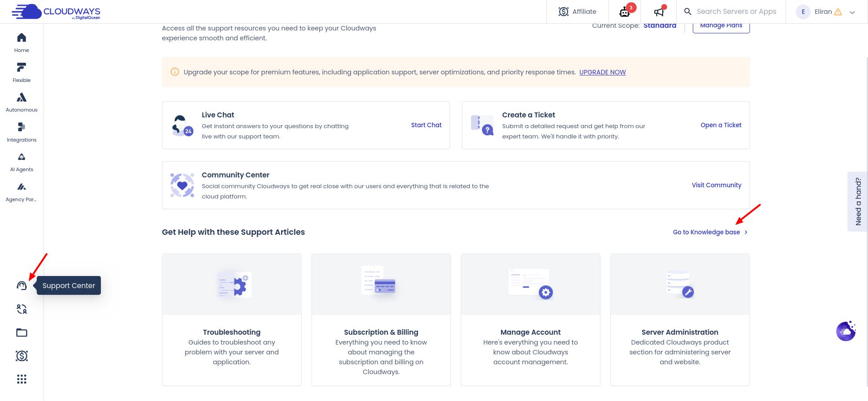Click the Open a Ticket link
Image resolution: width=868 pixels, height=401 pixels.
pos(721,125)
